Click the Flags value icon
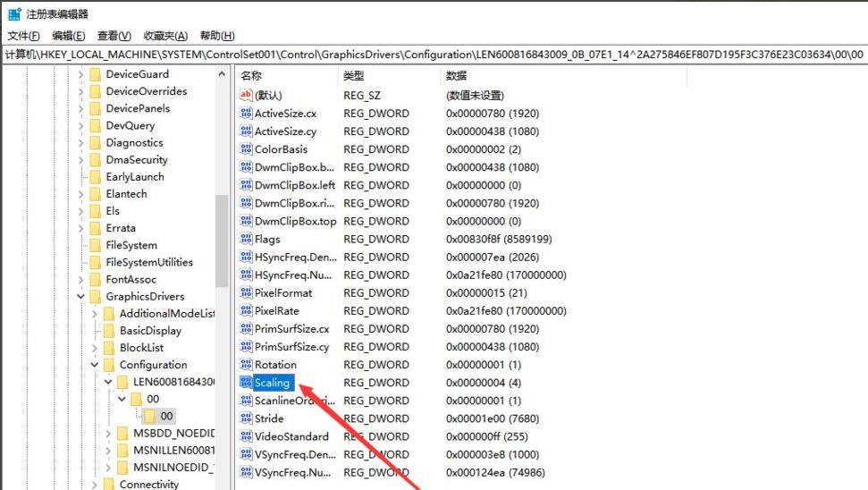 [x=246, y=239]
